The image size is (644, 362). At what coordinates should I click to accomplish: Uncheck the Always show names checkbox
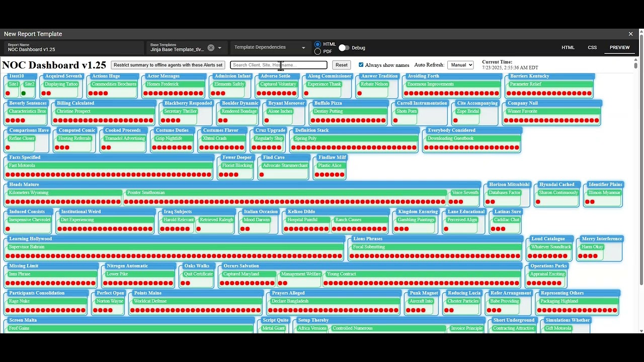pos(361,65)
